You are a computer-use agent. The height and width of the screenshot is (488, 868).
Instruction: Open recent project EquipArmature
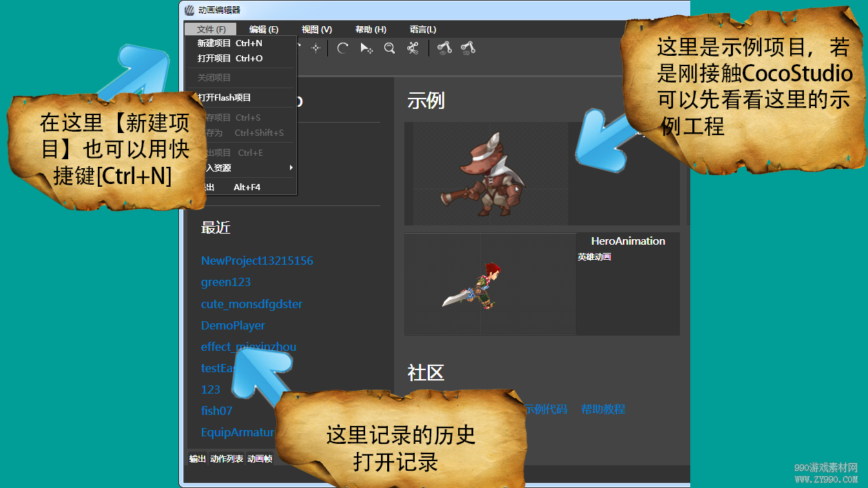[238, 432]
